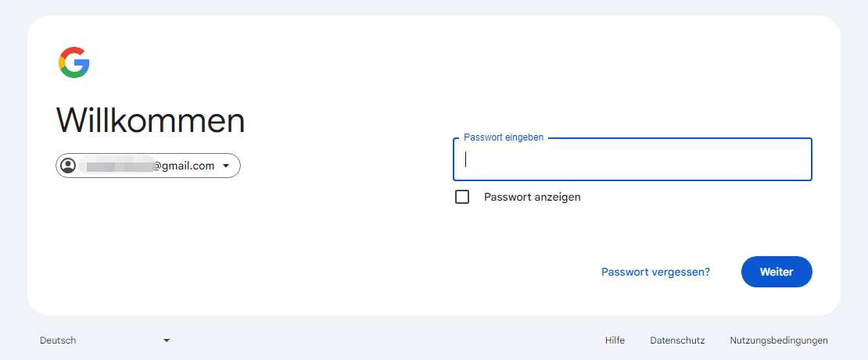The width and height of the screenshot is (868, 360).
Task: Click the "Passwort eingeben" floating field label
Action: point(504,137)
